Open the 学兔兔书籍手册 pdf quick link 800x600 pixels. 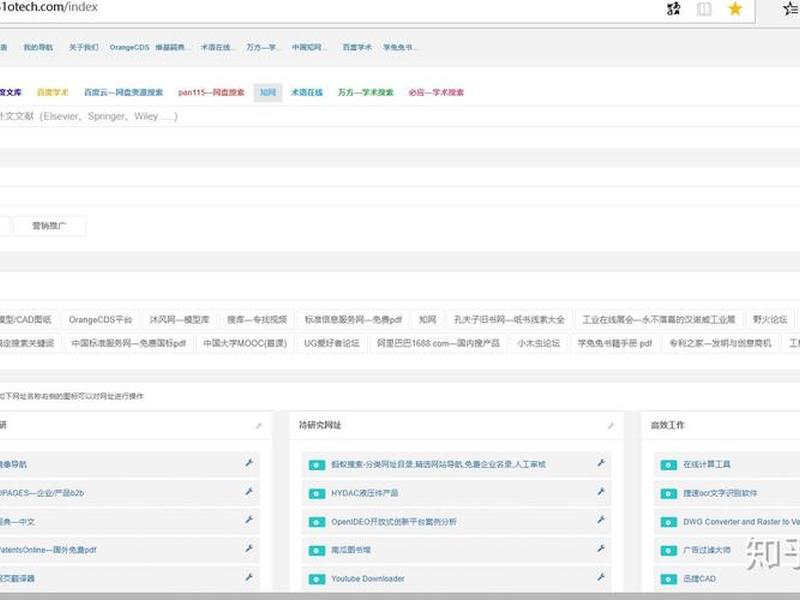(x=615, y=343)
